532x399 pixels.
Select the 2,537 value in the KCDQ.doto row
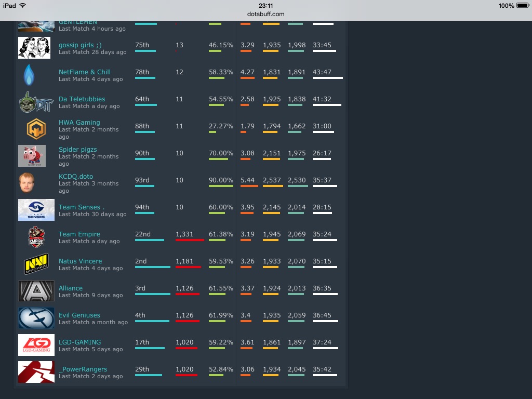pyautogui.click(x=272, y=180)
